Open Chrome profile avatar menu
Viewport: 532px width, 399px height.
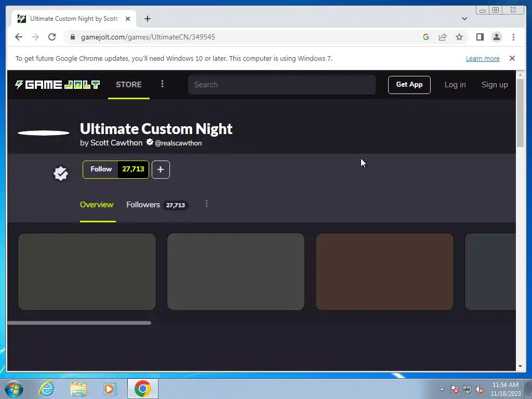497,37
